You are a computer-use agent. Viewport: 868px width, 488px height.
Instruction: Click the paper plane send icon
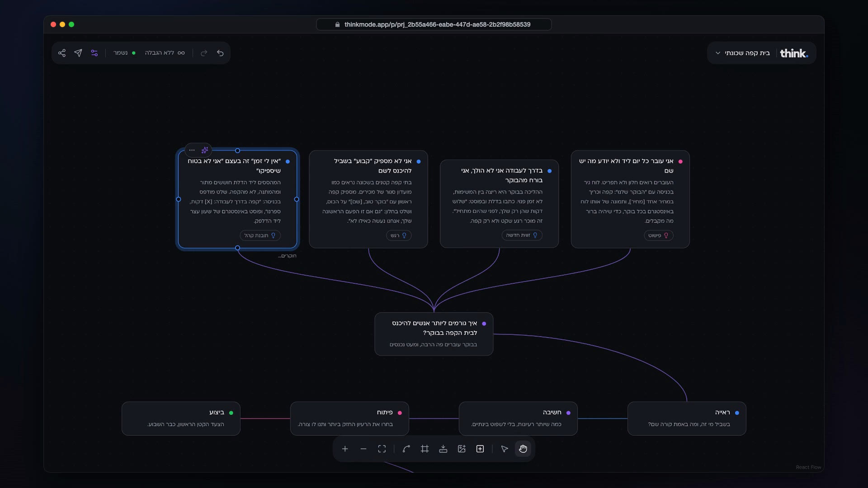78,53
